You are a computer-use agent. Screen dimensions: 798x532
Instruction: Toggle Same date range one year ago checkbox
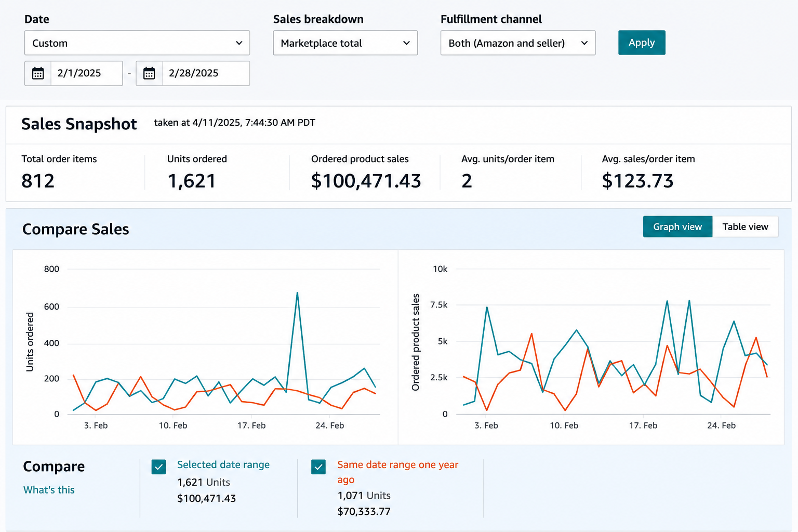(x=318, y=467)
